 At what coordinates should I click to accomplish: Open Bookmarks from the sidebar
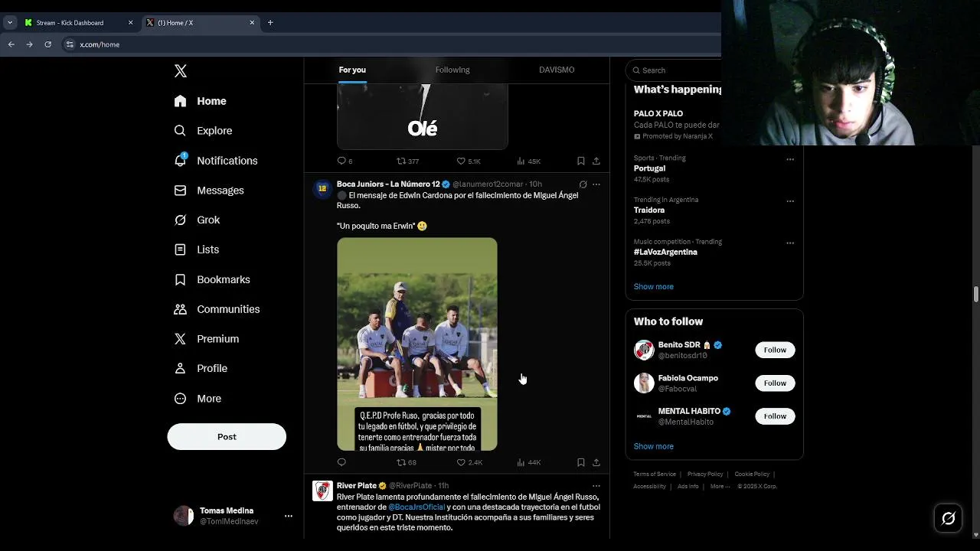pyautogui.click(x=212, y=279)
